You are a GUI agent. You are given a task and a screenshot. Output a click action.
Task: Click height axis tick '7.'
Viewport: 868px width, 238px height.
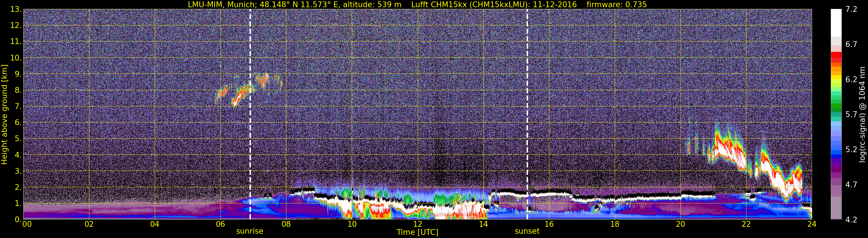[18, 107]
